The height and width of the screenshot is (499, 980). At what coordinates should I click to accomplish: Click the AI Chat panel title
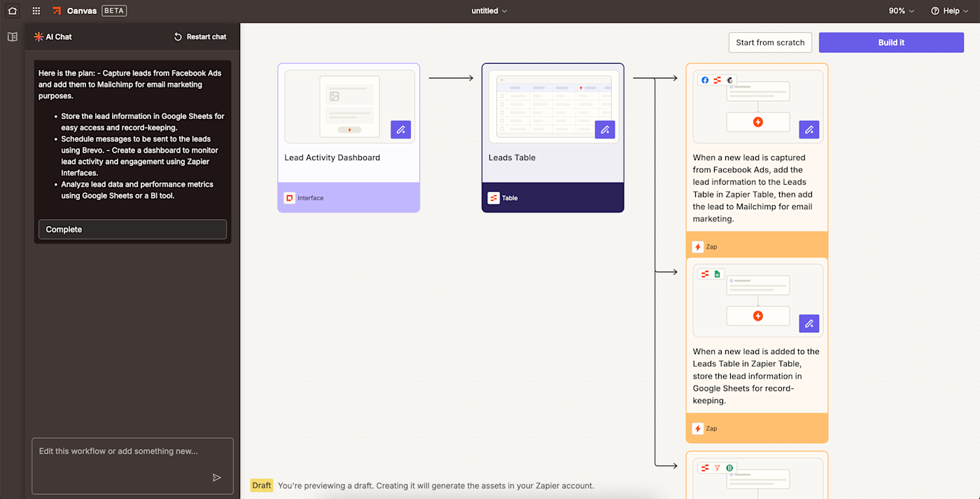[x=59, y=36]
